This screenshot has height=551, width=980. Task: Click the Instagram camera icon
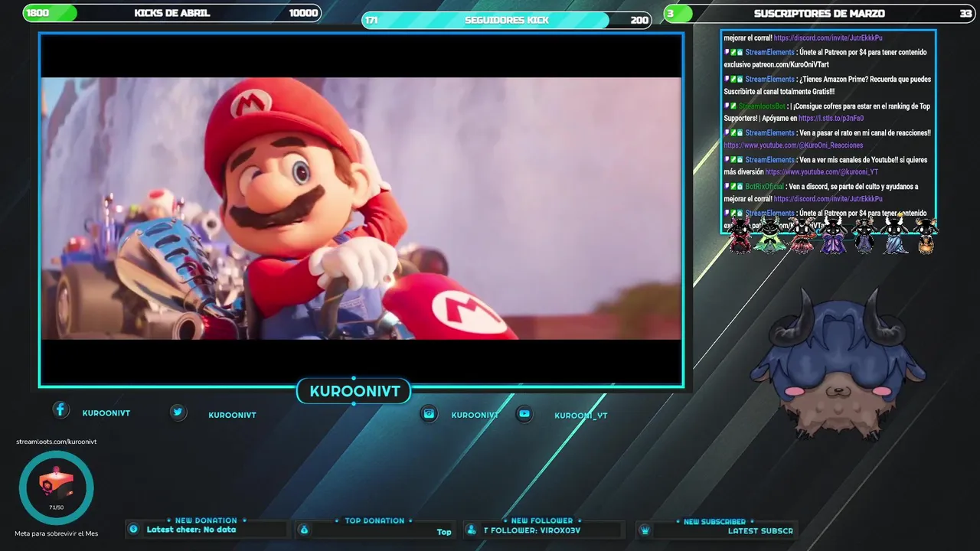430,414
